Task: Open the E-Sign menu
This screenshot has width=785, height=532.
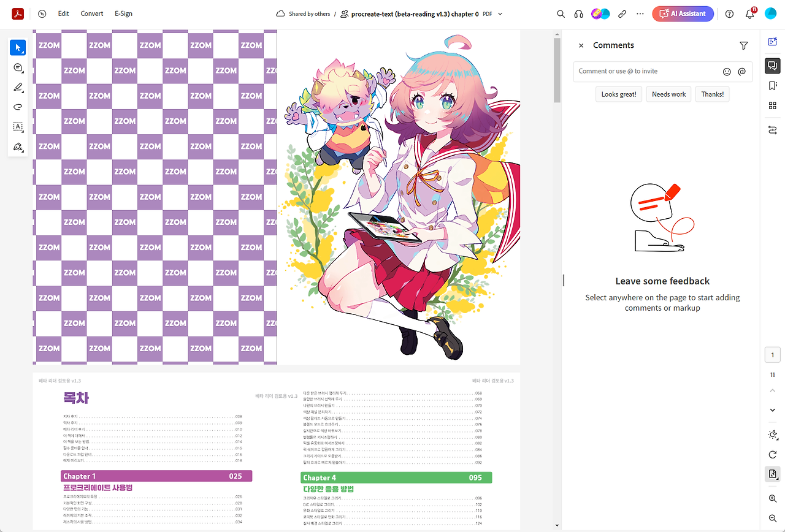Action: click(123, 13)
